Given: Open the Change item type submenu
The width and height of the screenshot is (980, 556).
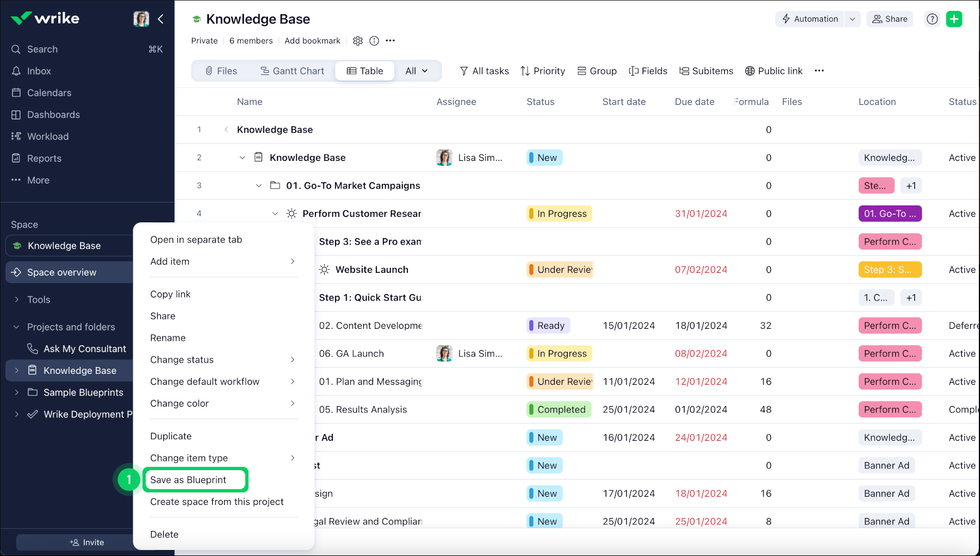Looking at the screenshot, I should [189, 458].
